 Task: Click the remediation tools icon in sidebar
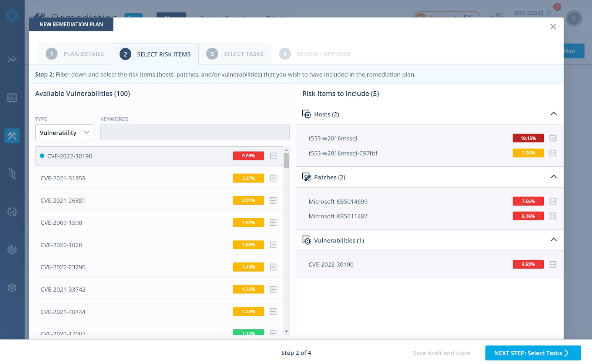12,136
